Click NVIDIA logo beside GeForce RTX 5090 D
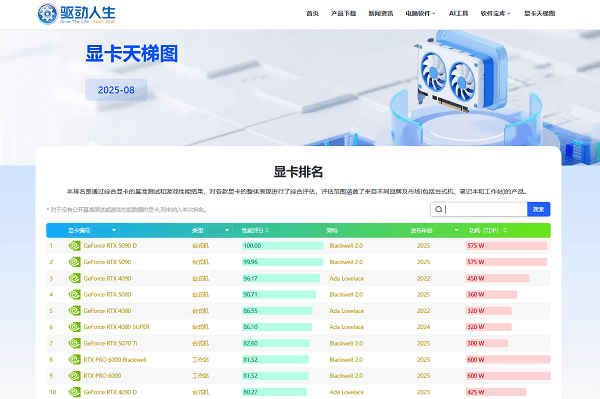 [x=74, y=246]
